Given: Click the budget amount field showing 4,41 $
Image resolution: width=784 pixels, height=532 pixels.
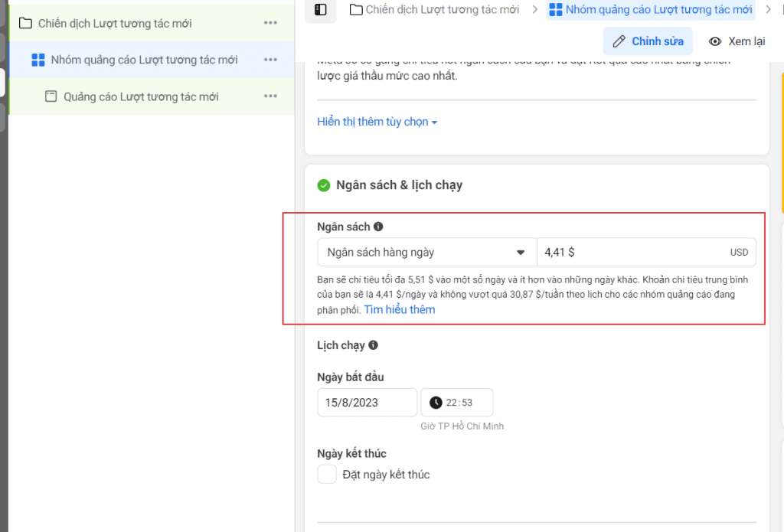Looking at the screenshot, I should (x=646, y=252).
